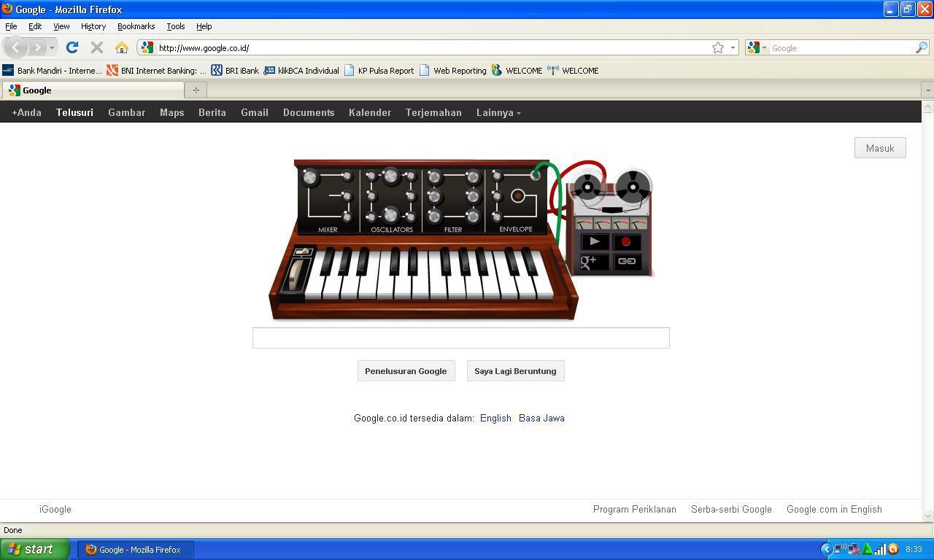
Task: Share the recording via the g+ button
Action: (595, 261)
